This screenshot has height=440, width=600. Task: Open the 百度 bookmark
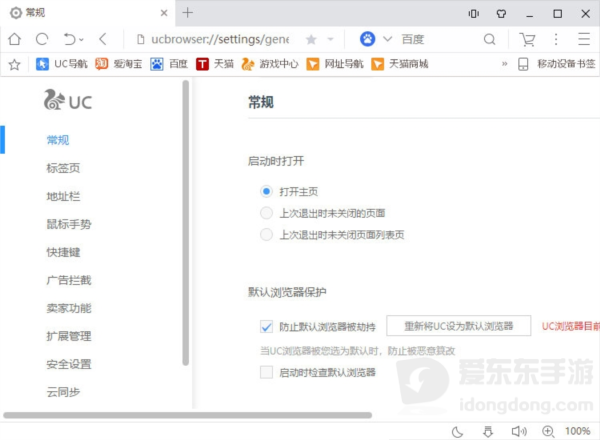[169, 64]
